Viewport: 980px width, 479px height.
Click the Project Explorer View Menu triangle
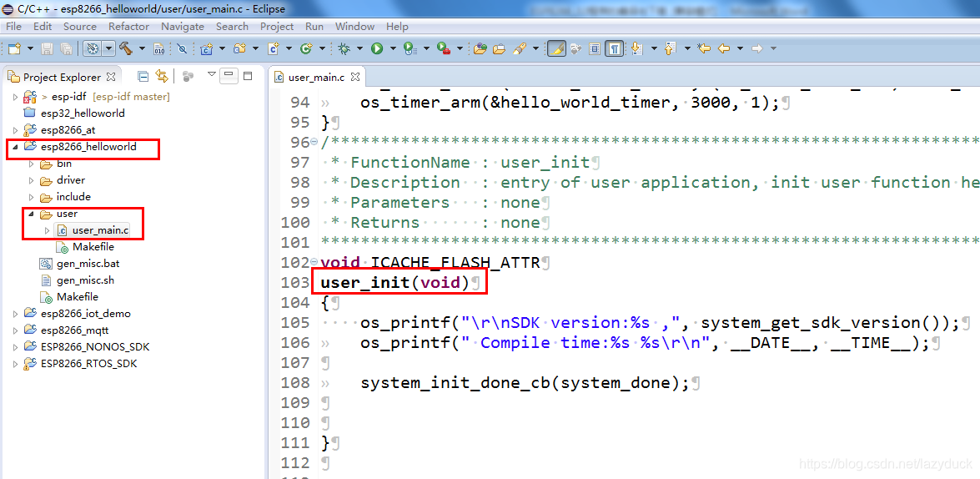212,75
